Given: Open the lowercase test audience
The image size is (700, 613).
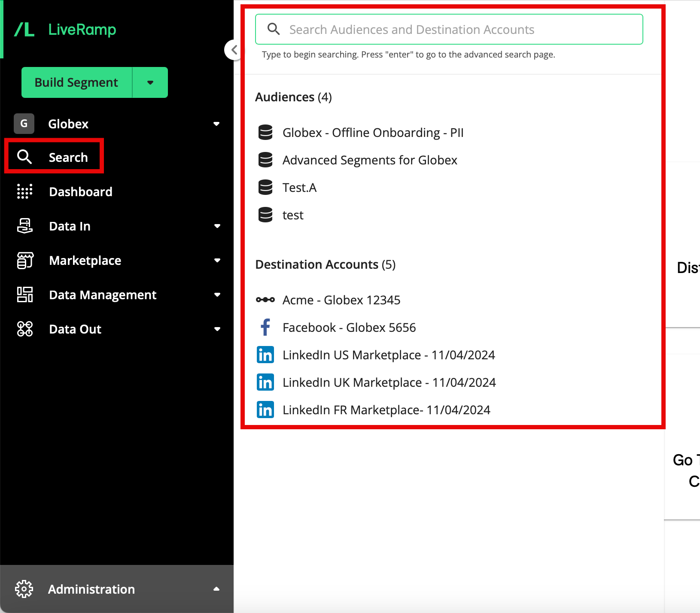Looking at the screenshot, I should click(293, 215).
